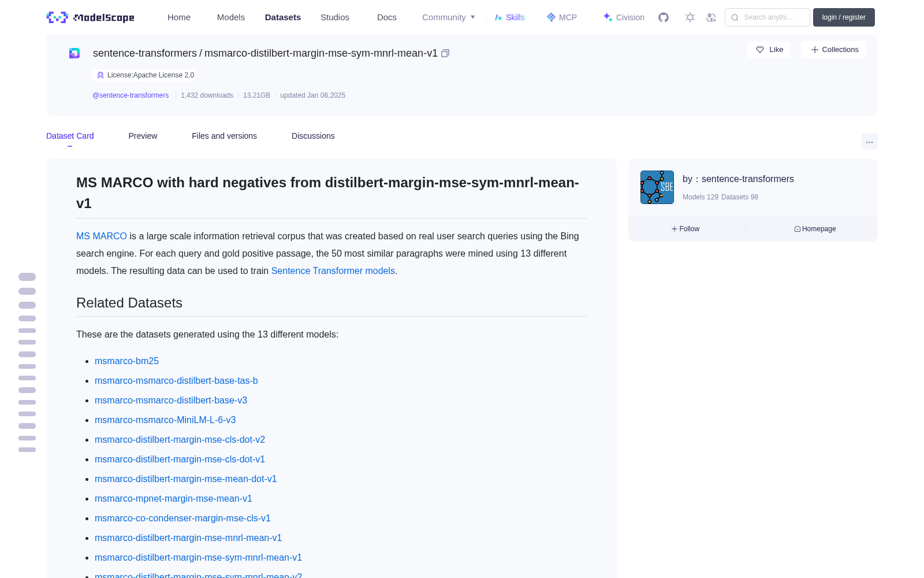Open Docs in the navbar

387,17
